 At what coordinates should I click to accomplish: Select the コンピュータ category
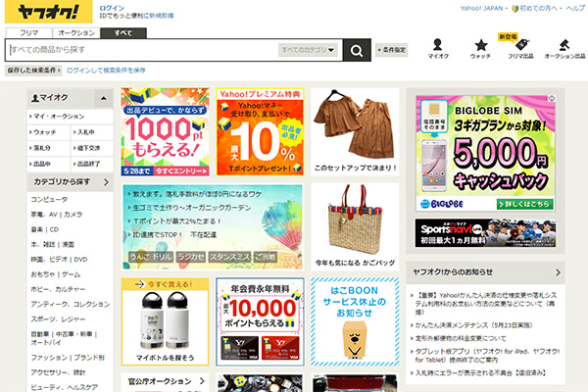tap(49, 200)
